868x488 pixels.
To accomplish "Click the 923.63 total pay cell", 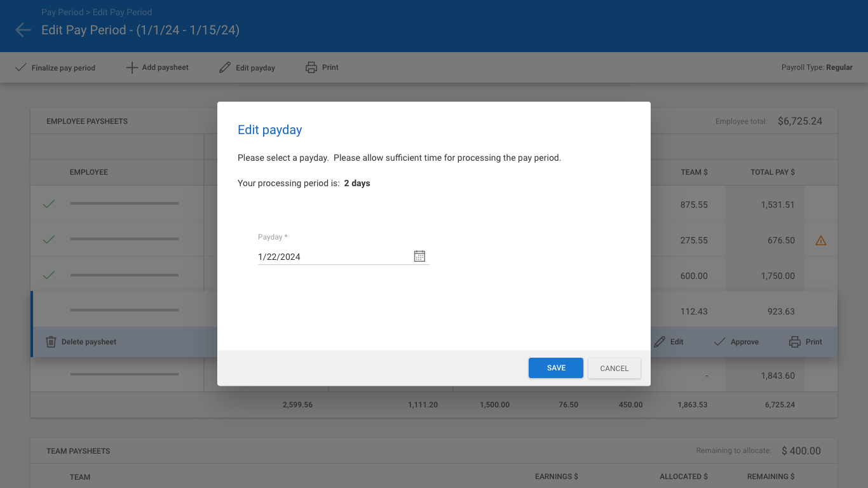I will [x=781, y=312].
